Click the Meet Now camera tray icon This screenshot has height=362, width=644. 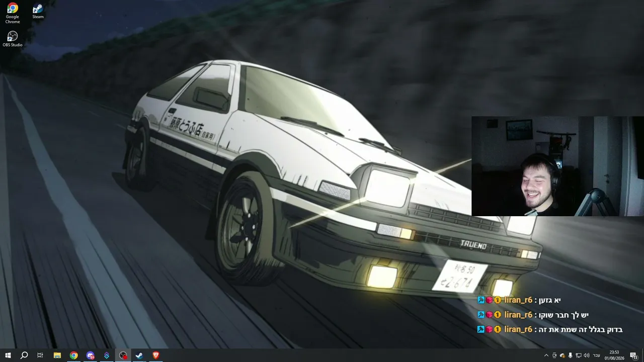554,355
